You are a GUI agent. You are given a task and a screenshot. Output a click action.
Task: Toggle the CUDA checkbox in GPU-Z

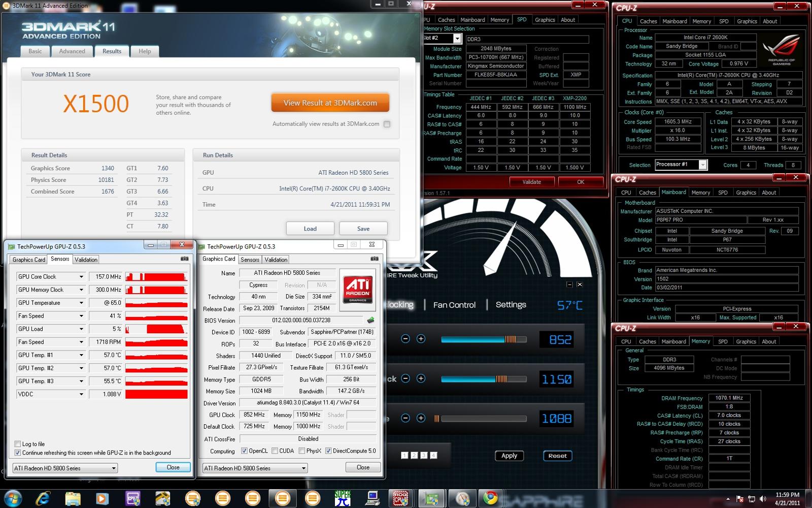(x=275, y=451)
